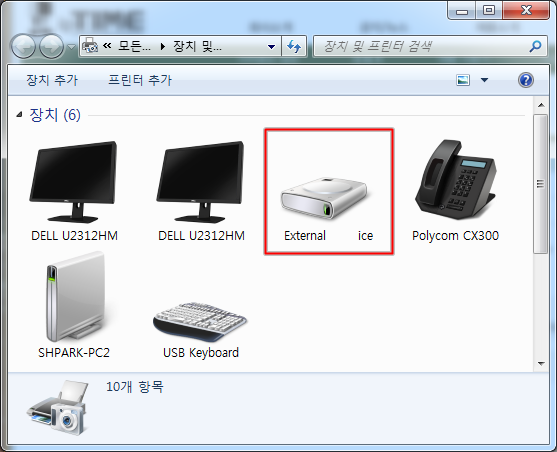Open Help with the question mark icon
The image size is (557, 452).
click(x=526, y=80)
